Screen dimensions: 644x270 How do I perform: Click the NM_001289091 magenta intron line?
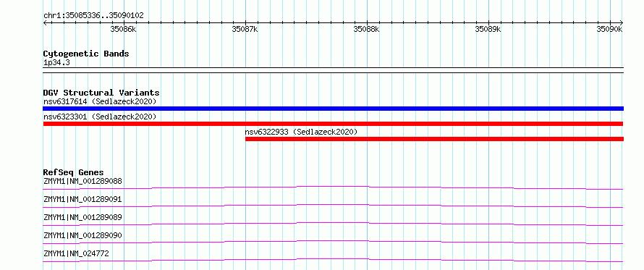coord(333,206)
